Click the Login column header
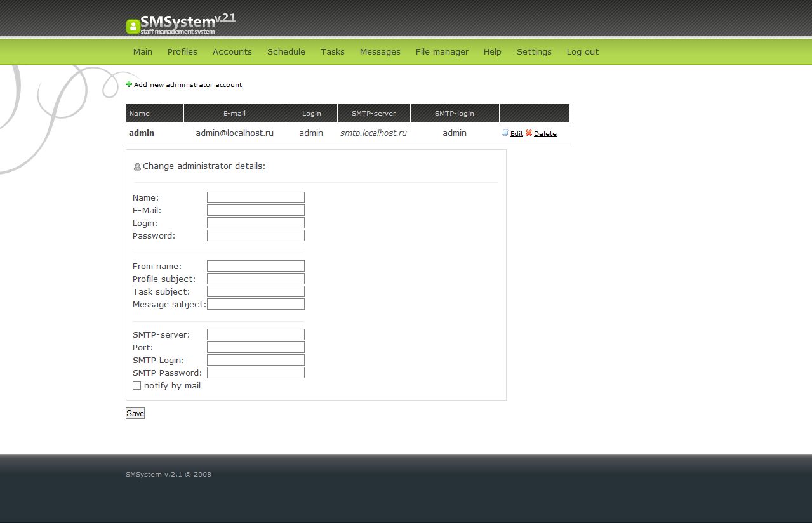Viewport: 812px width, 523px height. [312, 113]
